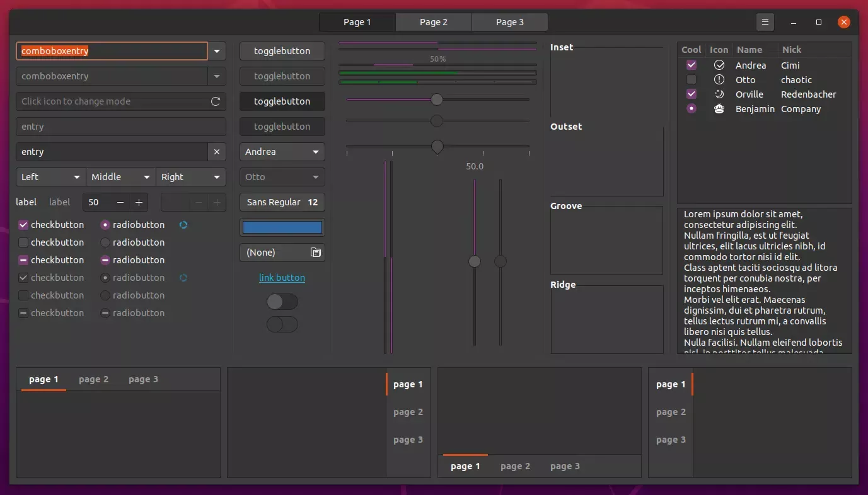Select the Cimi nick cell
This screenshot has height=495, width=868.
790,65
